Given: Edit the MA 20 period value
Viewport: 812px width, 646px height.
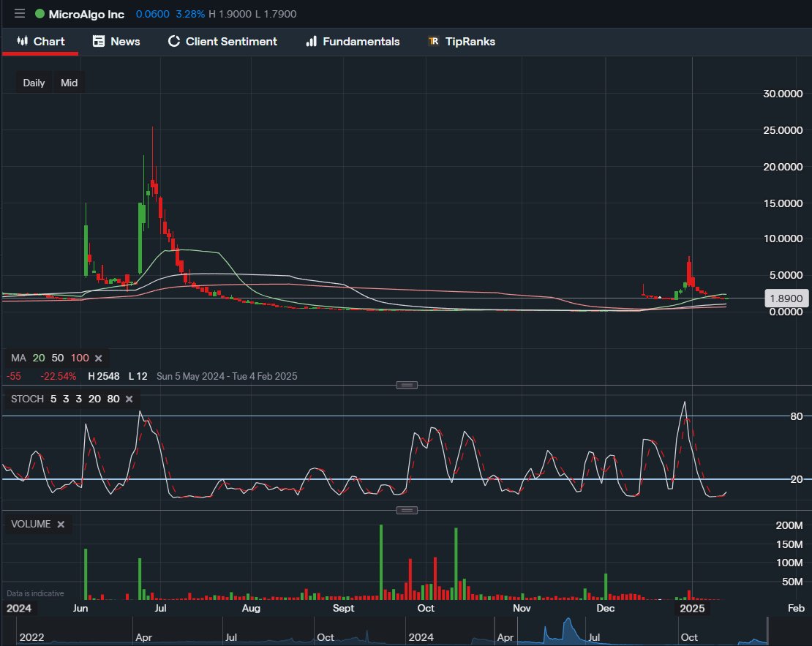Looking at the screenshot, I should click(x=39, y=358).
